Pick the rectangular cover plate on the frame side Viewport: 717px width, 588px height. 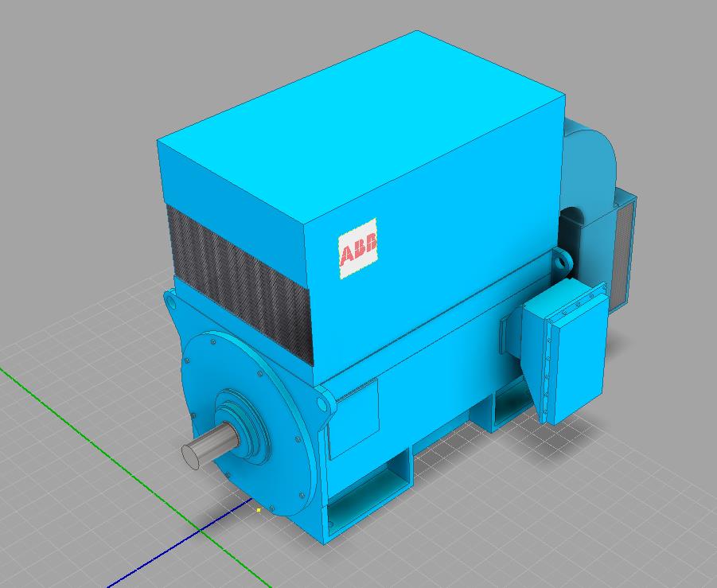(x=353, y=419)
